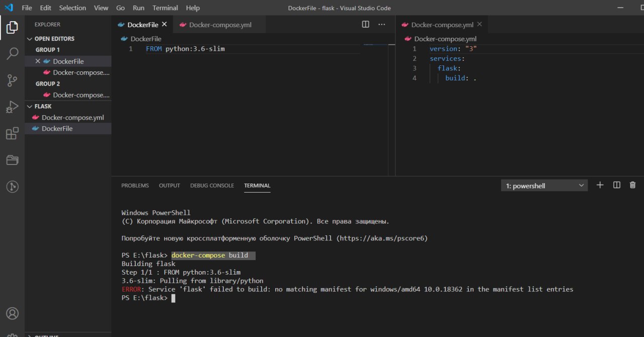Click the terminal input cursor at the last prompt
Image resolution: width=644 pixels, height=337 pixels.
click(x=173, y=298)
